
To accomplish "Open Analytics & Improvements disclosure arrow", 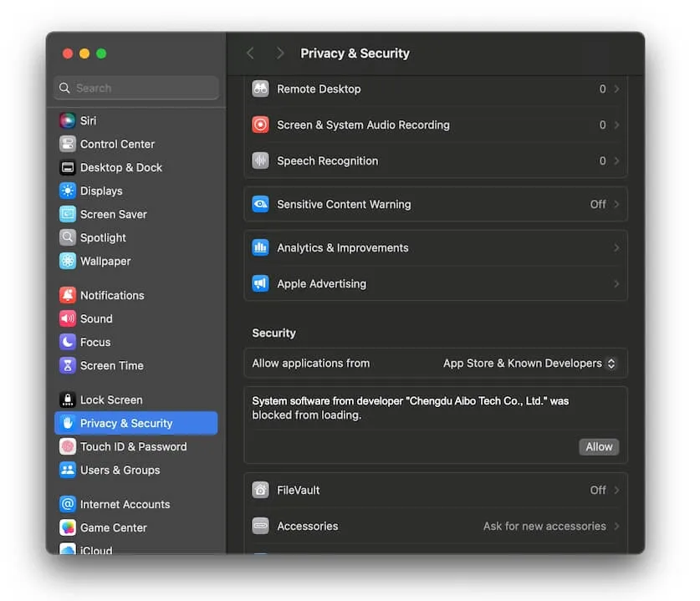I will (x=616, y=247).
